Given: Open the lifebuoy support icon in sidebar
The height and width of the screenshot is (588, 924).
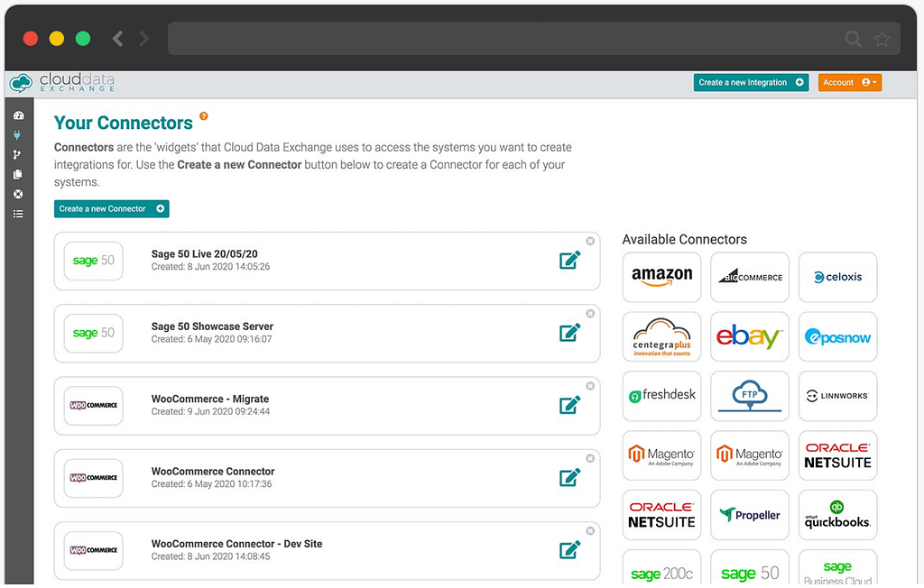Looking at the screenshot, I should [x=18, y=194].
